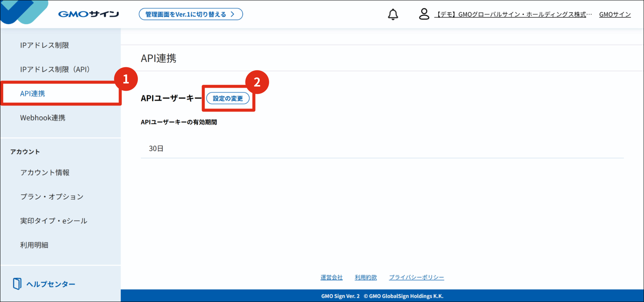Open the 利用約款 footer link
The width and height of the screenshot is (644, 302).
point(366,277)
